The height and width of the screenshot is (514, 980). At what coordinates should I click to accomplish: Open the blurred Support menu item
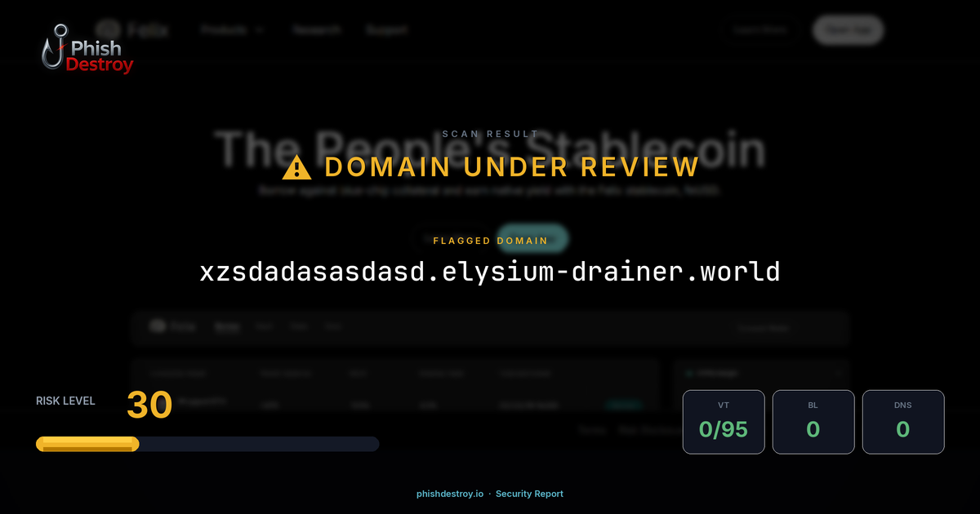coord(386,30)
